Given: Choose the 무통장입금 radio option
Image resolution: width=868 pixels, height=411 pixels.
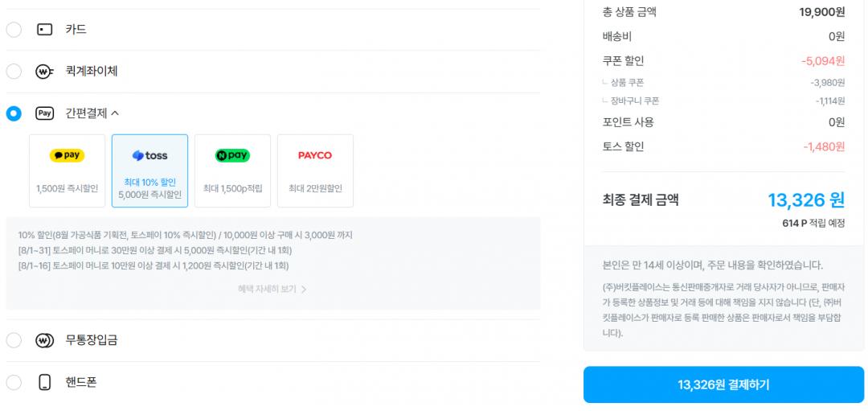Looking at the screenshot, I should pyautogui.click(x=14, y=340).
